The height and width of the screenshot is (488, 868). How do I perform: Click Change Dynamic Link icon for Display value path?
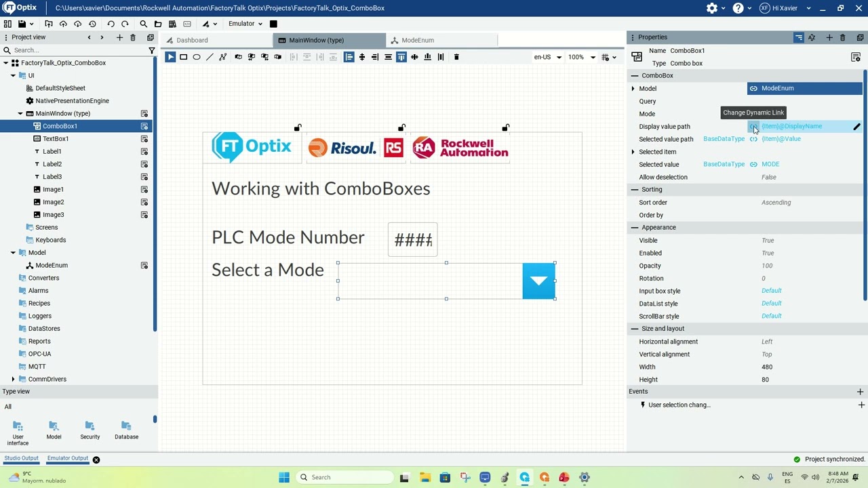coord(753,127)
